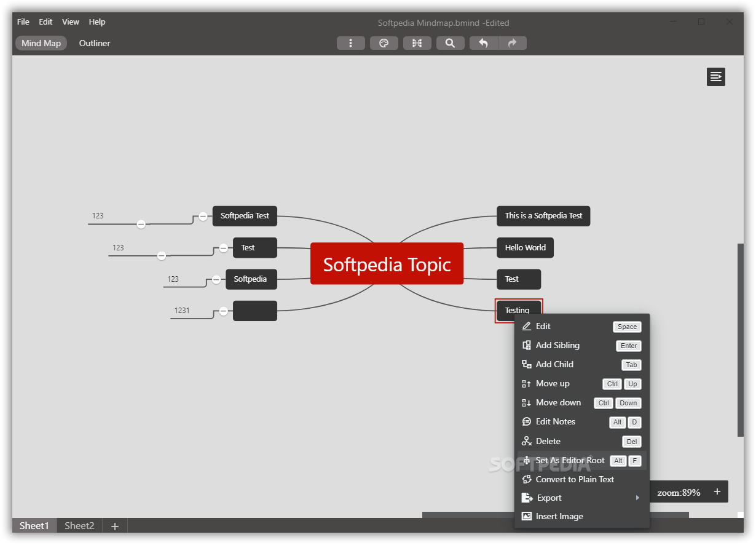Image resolution: width=756 pixels, height=545 pixels.
Task: Select the empty node on the left
Action: pos(255,311)
